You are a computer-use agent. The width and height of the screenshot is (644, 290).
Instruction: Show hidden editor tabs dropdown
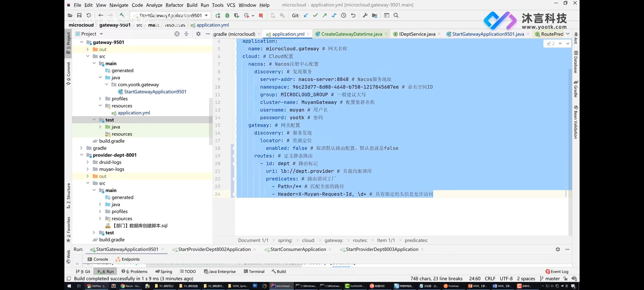coord(568,34)
